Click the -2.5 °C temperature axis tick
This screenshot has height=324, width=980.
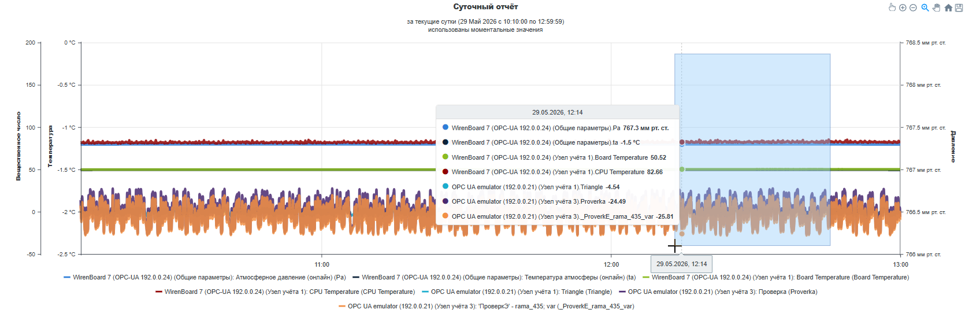click(x=66, y=255)
